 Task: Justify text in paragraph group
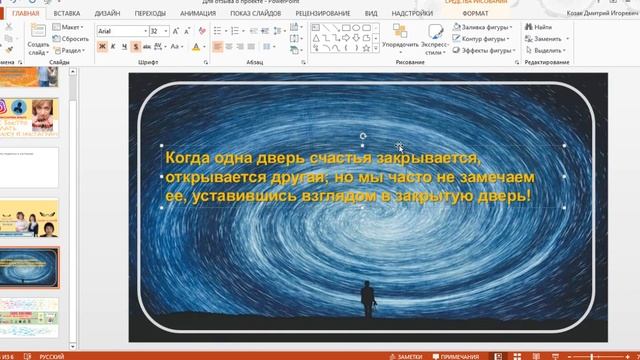[251, 47]
